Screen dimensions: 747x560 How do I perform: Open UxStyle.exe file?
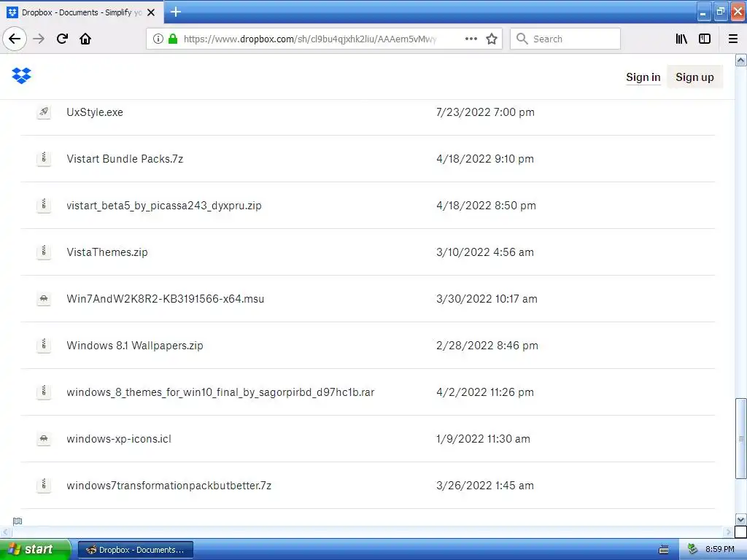click(95, 112)
